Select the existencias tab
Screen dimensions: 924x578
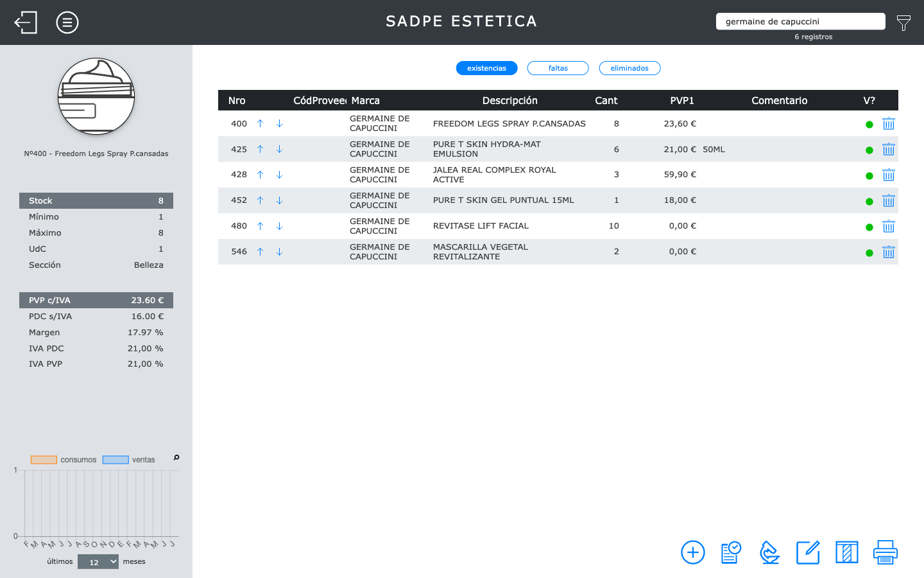pos(486,68)
